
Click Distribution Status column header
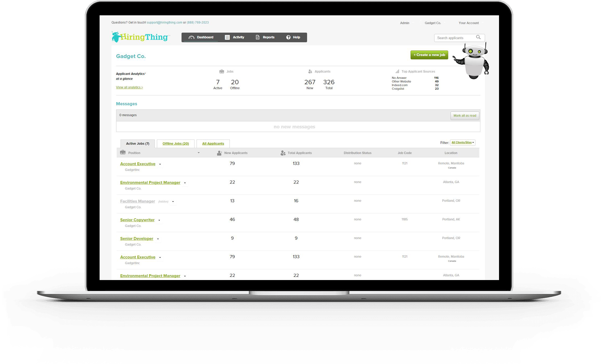coord(357,153)
